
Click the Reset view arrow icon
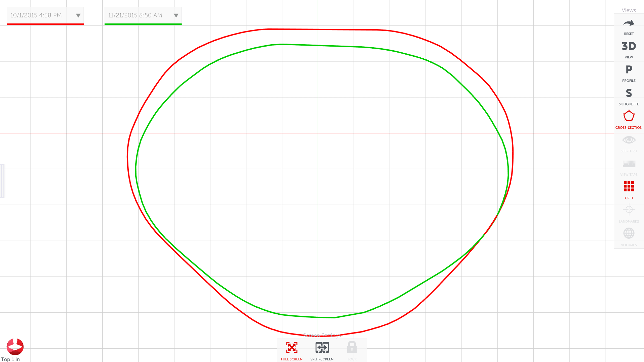(629, 24)
